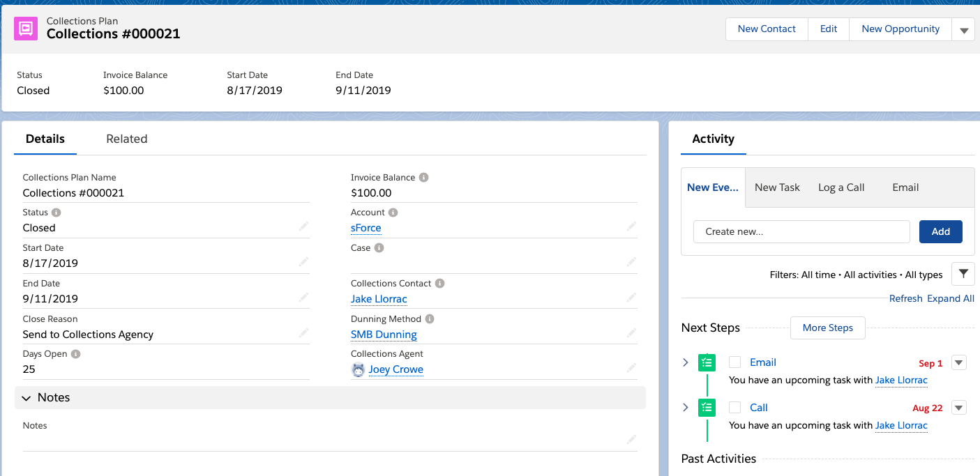Switch to the Related tab

[126, 139]
